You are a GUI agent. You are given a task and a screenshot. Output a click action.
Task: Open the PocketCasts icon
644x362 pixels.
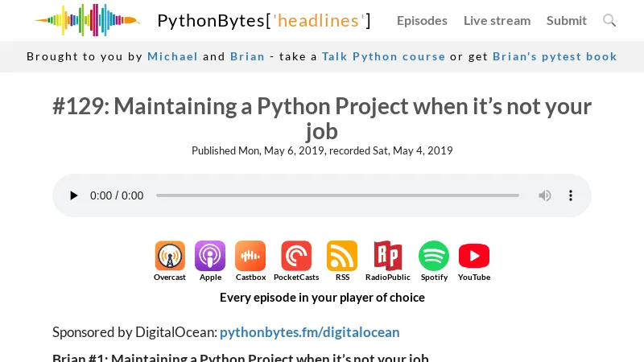[296, 257]
